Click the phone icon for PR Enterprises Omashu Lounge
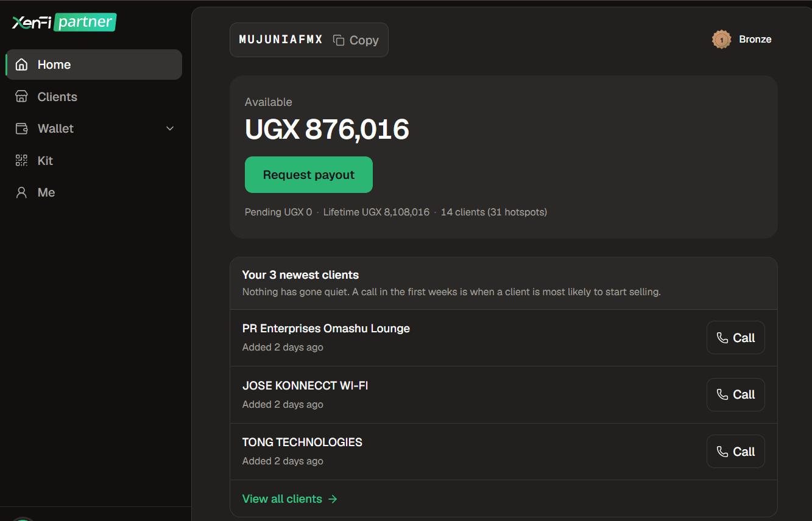This screenshot has height=521, width=812. pyautogui.click(x=722, y=338)
